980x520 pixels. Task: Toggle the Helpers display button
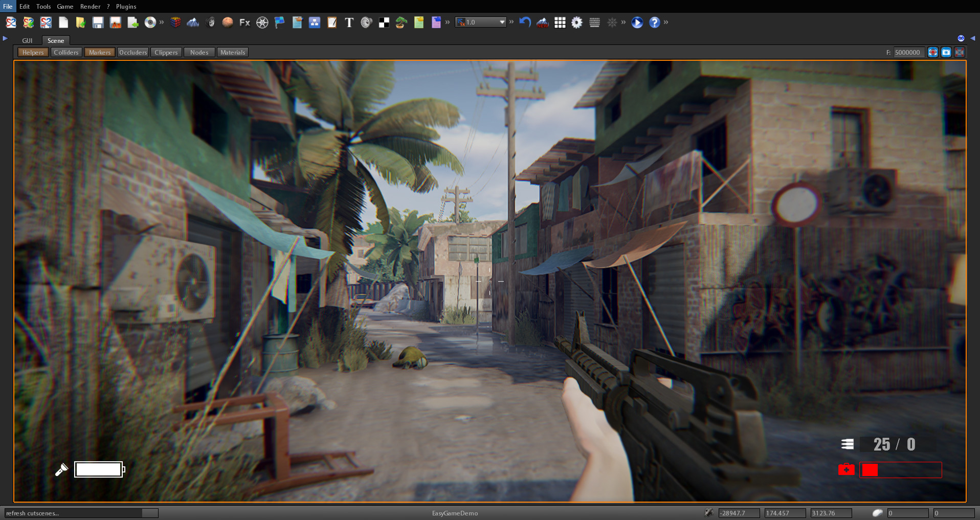click(x=33, y=52)
